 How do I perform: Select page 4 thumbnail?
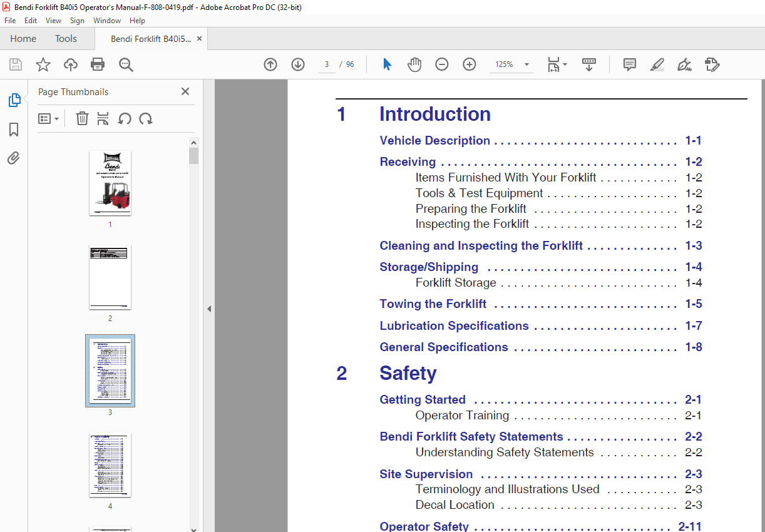(110, 465)
